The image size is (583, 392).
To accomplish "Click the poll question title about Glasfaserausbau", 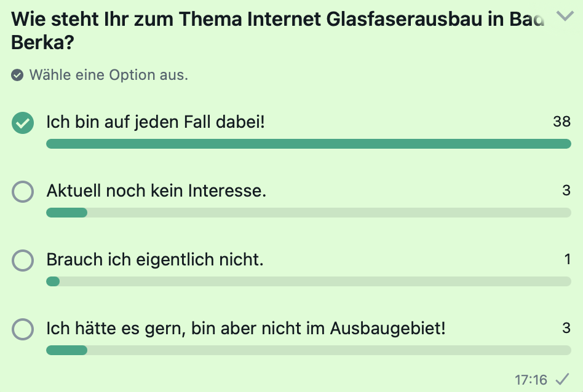I will pyautogui.click(x=277, y=31).
